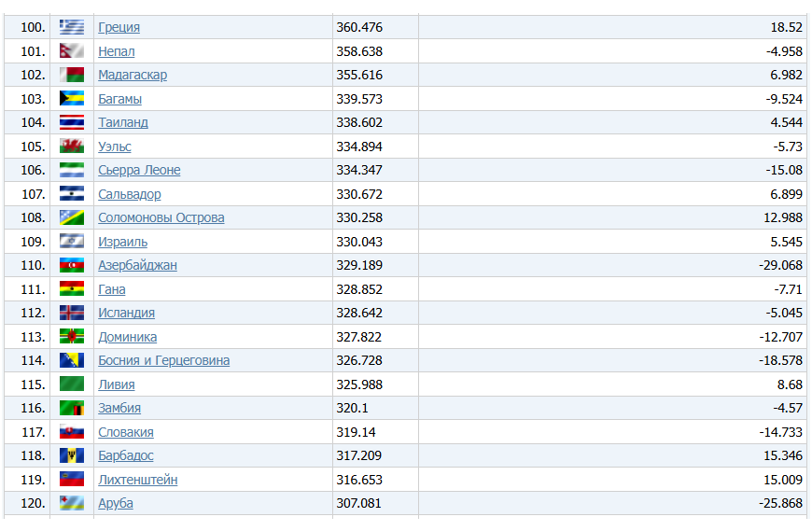812x531 pixels.
Task: Click the Iceland flag icon
Action: [72, 313]
